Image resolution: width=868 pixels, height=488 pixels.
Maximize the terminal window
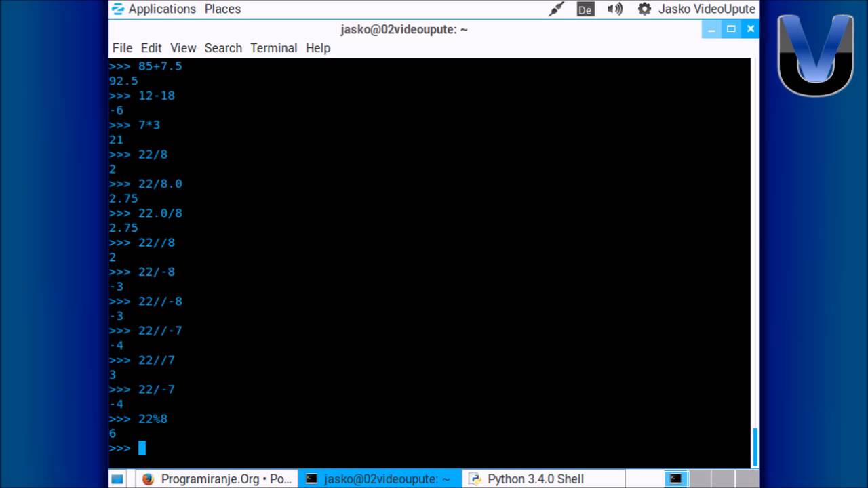click(x=731, y=29)
